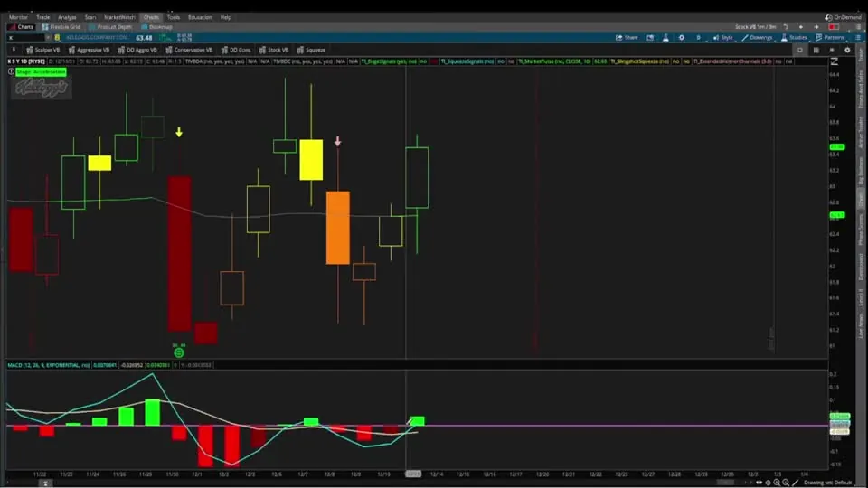Viewport: 868px width, 488px height.
Task: Click the highlighted cursor date on time axis
Action: (413, 474)
